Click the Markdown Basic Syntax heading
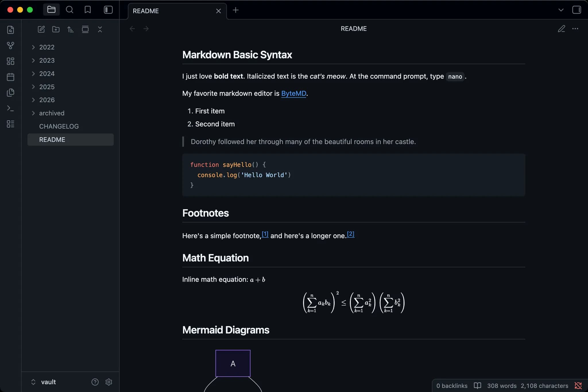 237,55
